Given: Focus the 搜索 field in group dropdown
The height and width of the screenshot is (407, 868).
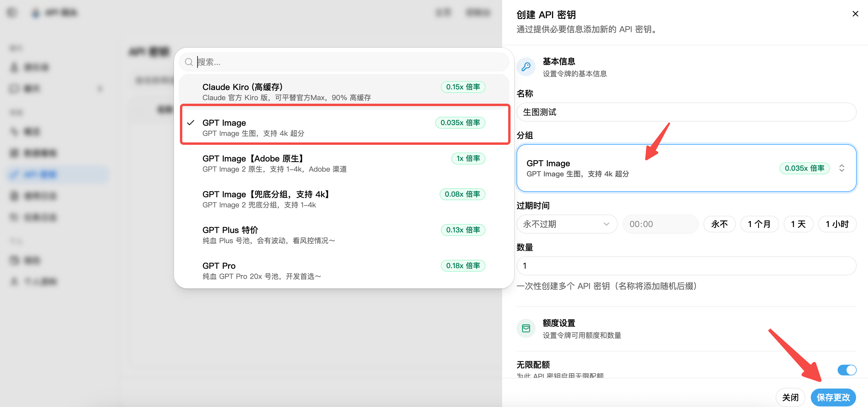Looking at the screenshot, I should pos(344,62).
